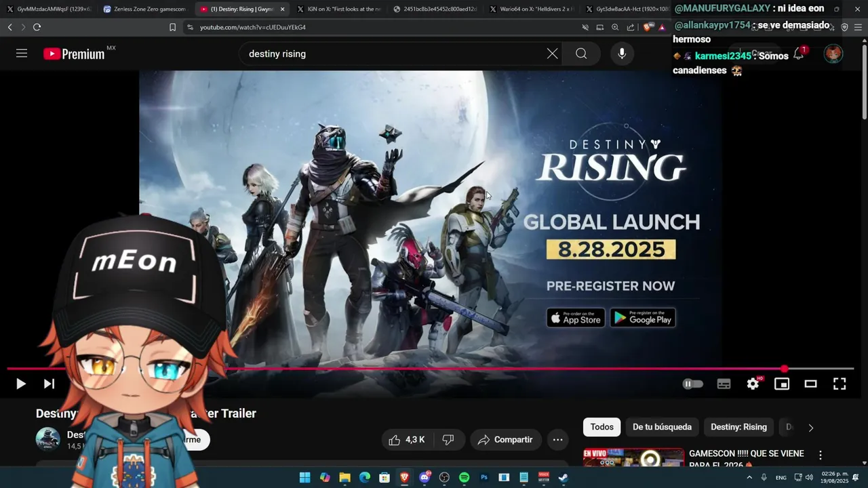This screenshot has width=868, height=488.
Task: Open the YouTube guide hamburger menu
Action: click(x=22, y=54)
